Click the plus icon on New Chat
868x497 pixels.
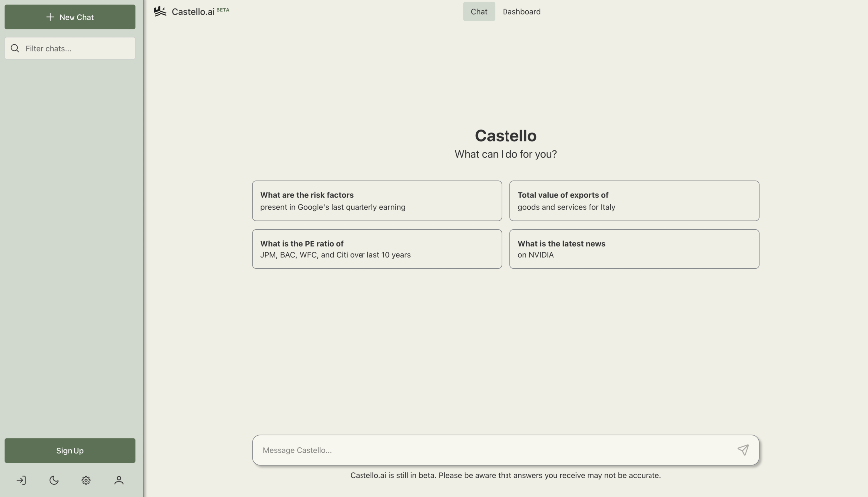click(x=50, y=17)
